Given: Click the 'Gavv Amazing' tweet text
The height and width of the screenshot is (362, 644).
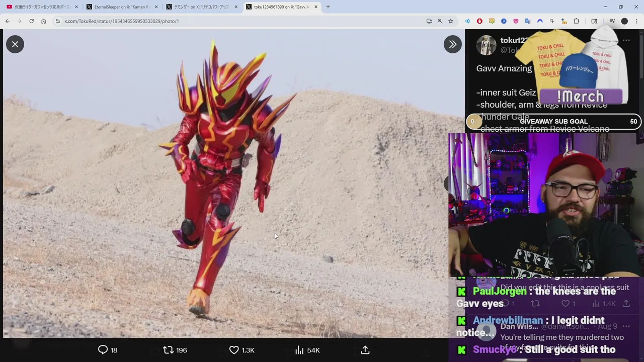Looking at the screenshot, I should (504, 68).
